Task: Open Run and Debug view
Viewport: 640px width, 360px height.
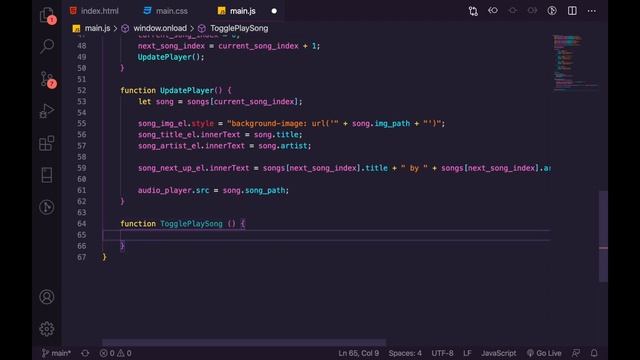Action: (x=47, y=111)
